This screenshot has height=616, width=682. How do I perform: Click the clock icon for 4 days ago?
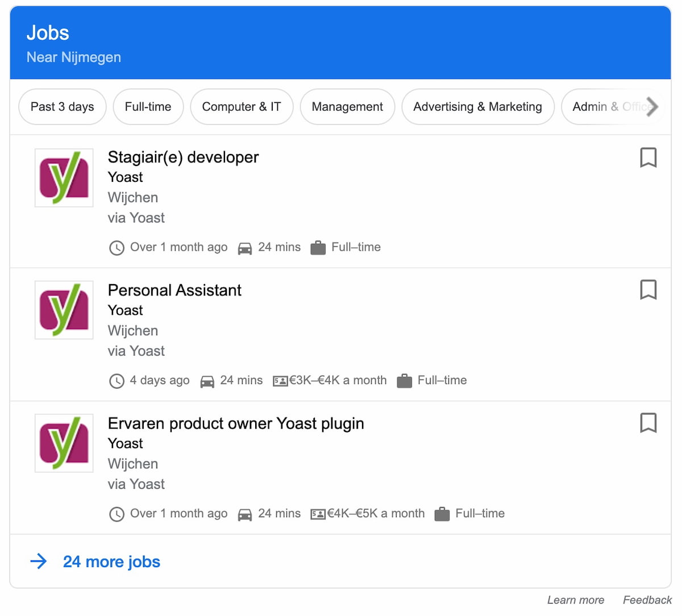coord(117,381)
